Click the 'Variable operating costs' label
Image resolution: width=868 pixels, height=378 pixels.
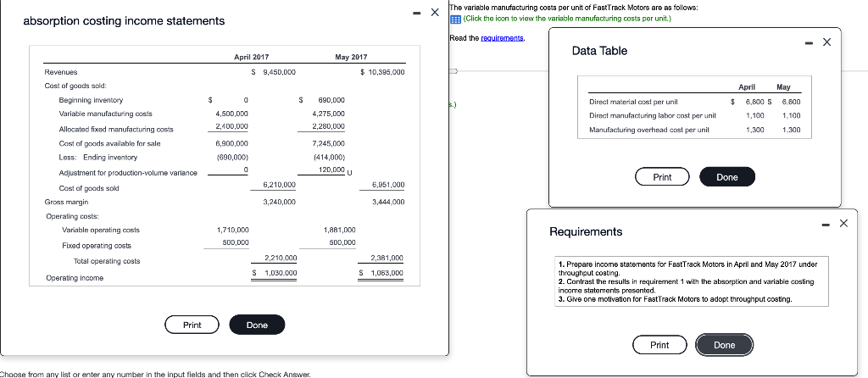101,230
